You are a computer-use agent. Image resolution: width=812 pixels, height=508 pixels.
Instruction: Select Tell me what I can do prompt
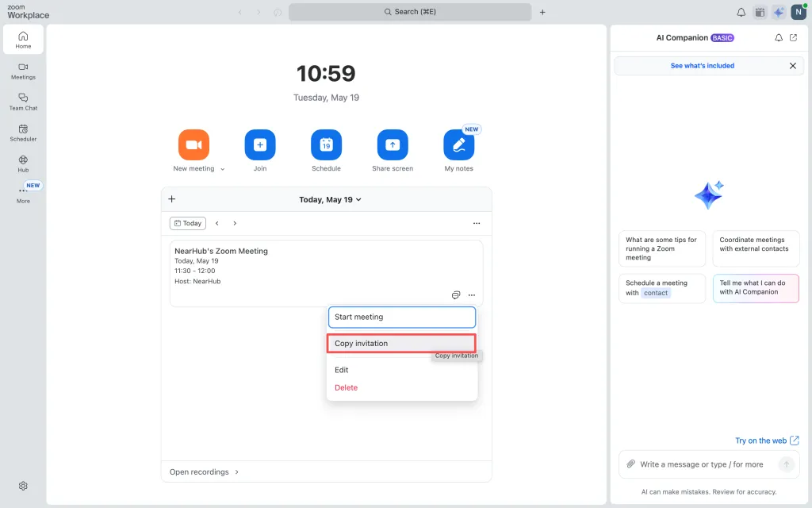(x=756, y=288)
